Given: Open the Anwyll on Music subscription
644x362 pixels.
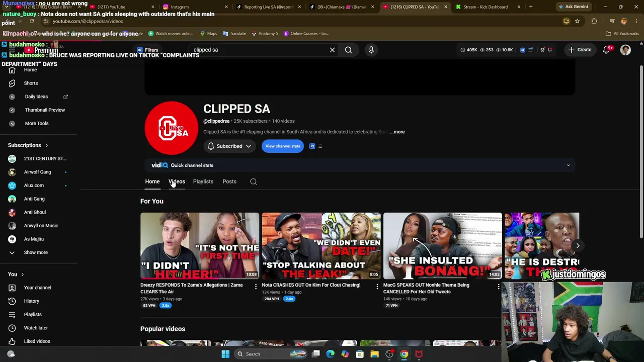Looking at the screenshot, I should tap(41, 226).
